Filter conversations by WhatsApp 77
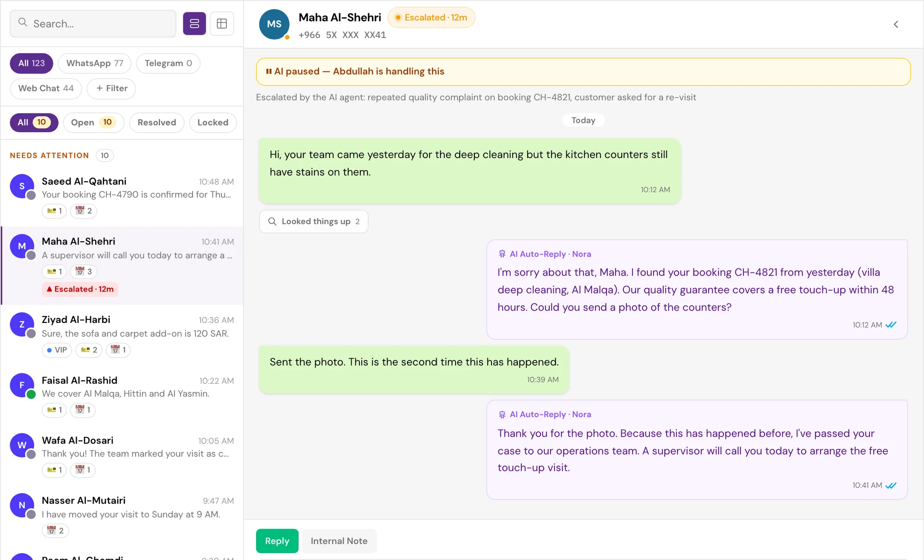This screenshot has width=924, height=560. [95, 63]
